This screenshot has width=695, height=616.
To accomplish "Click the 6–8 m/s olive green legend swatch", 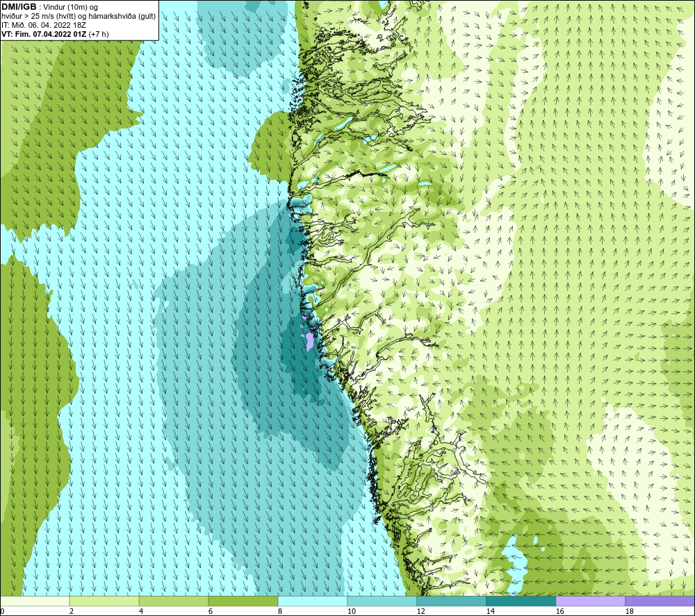I will (243, 601).
